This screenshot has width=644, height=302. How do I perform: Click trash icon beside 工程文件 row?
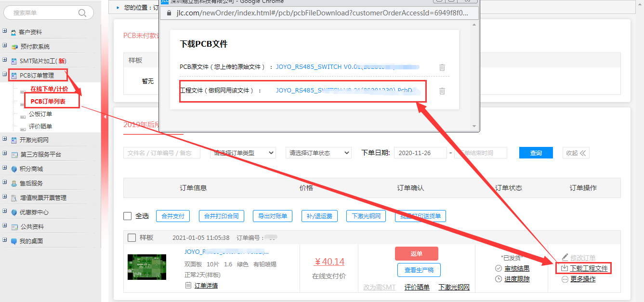click(442, 91)
